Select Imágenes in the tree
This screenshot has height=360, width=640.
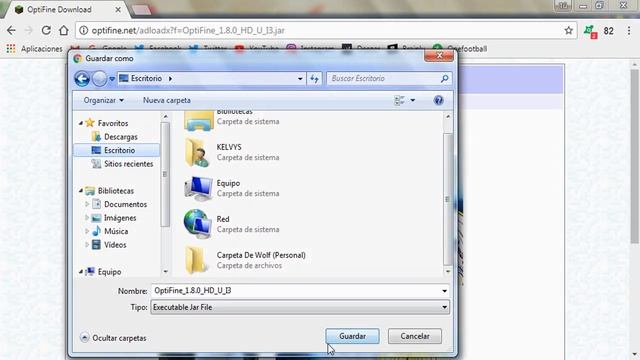pos(120,218)
